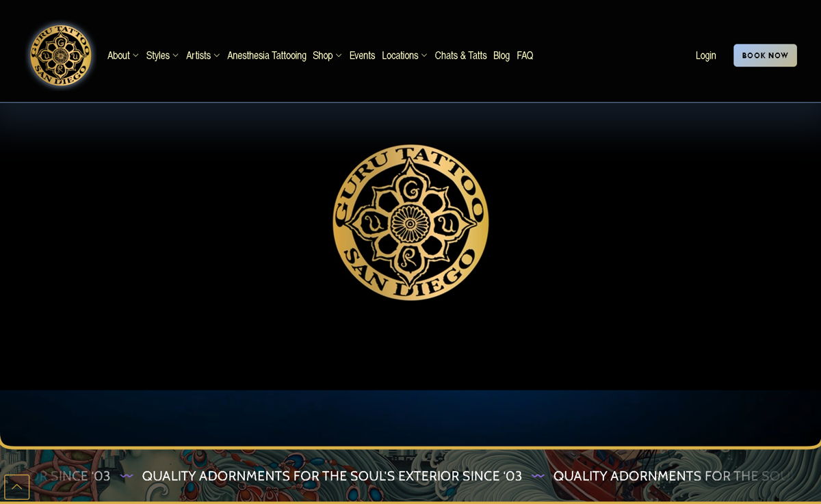The height and width of the screenshot is (504, 821).
Task: Open the Events page
Action: coord(362,55)
